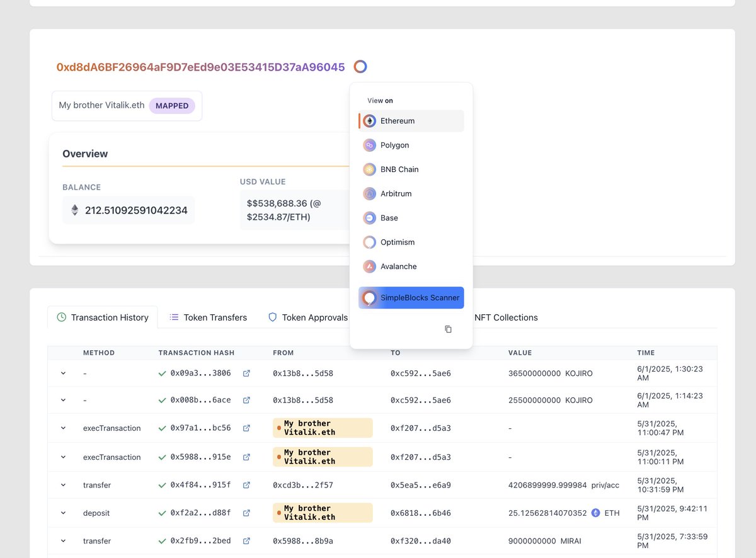Click the copy icon in the popup
Image resolution: width=756 pixels, height=558 pixels.
click(x=448, y=329)
